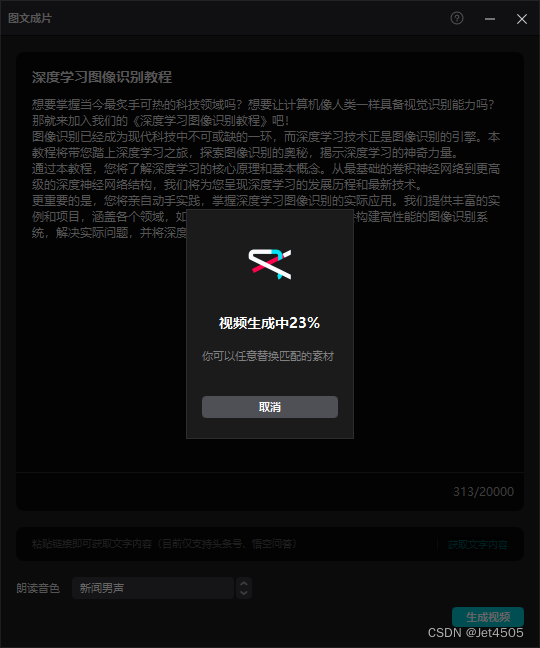Viewport: 540px width, 648px height.
Task: Click the body text line starting 通过本教程
Action: tap(266, 169)
